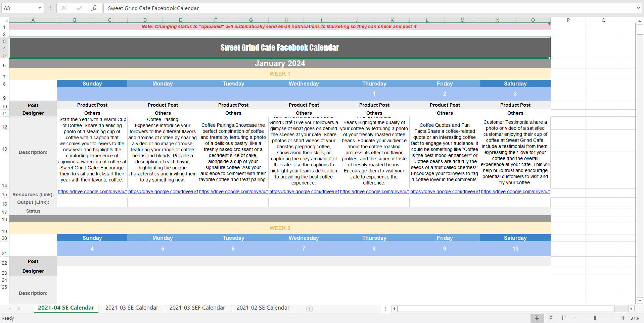Screen dimensions: 644x323
Task: Click the Zoom Out minus icon
Action: tap(575, 318)
